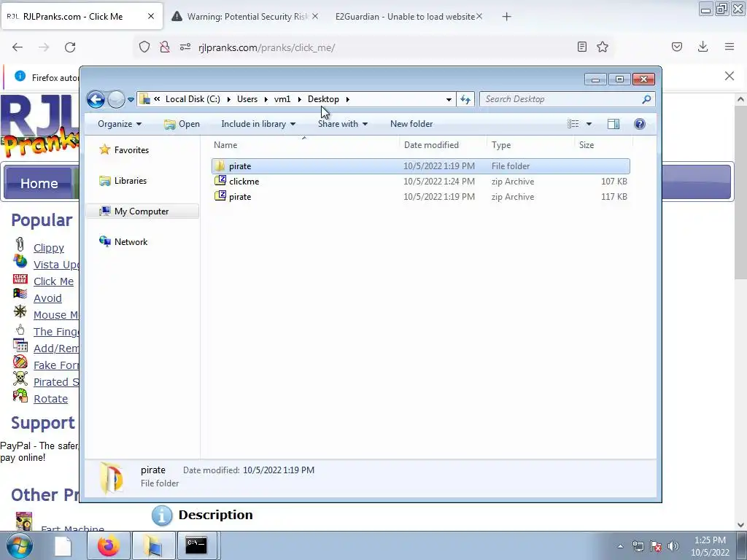Click the pirate folder icon in details pane
Viewport: 747px width, 560px height.
click(x=112, y=478)
